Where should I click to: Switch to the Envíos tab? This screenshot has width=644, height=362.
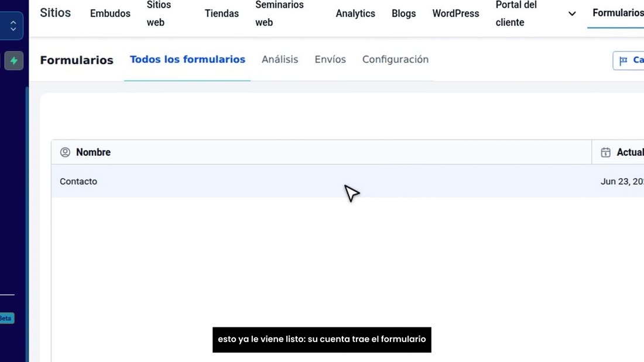[330, 60]
